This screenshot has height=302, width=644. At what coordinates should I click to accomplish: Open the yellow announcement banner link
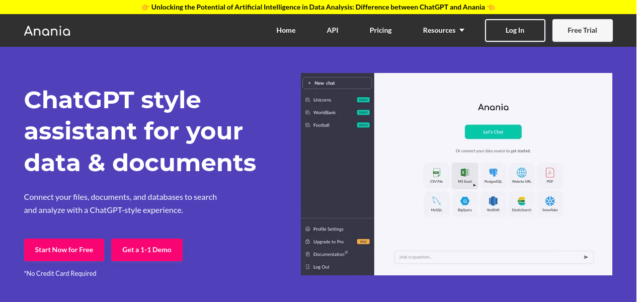point(318,7)
